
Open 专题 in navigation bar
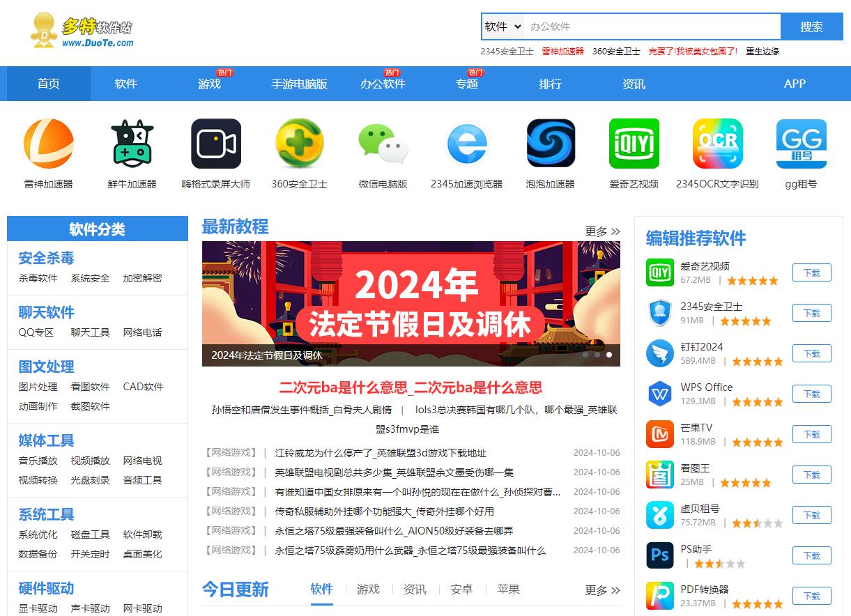click(467, 84)
